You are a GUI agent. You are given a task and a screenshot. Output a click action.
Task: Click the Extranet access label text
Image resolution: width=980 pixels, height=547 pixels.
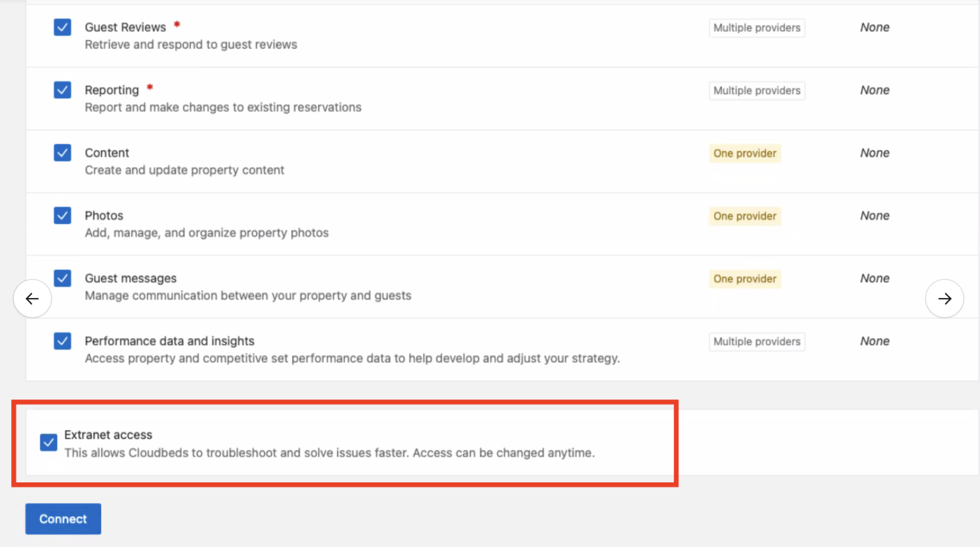pyautogui.click(x=108, y=435)
